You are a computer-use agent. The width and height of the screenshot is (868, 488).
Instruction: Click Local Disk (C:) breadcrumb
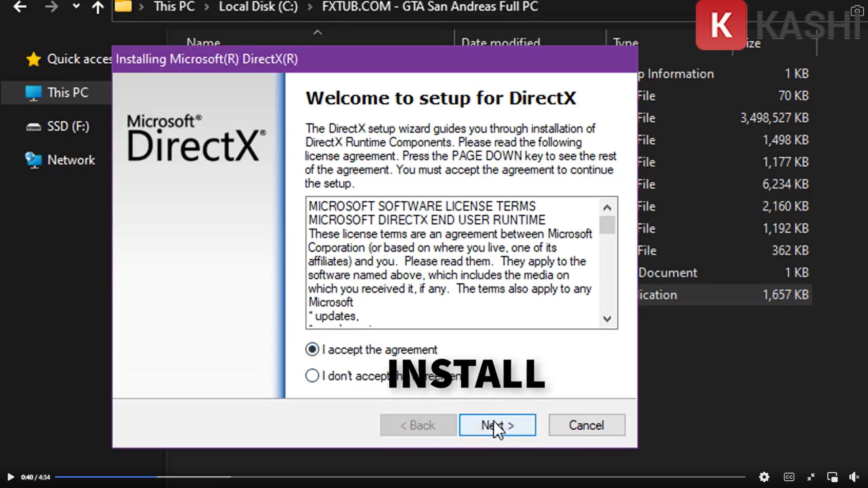(258, 7)
